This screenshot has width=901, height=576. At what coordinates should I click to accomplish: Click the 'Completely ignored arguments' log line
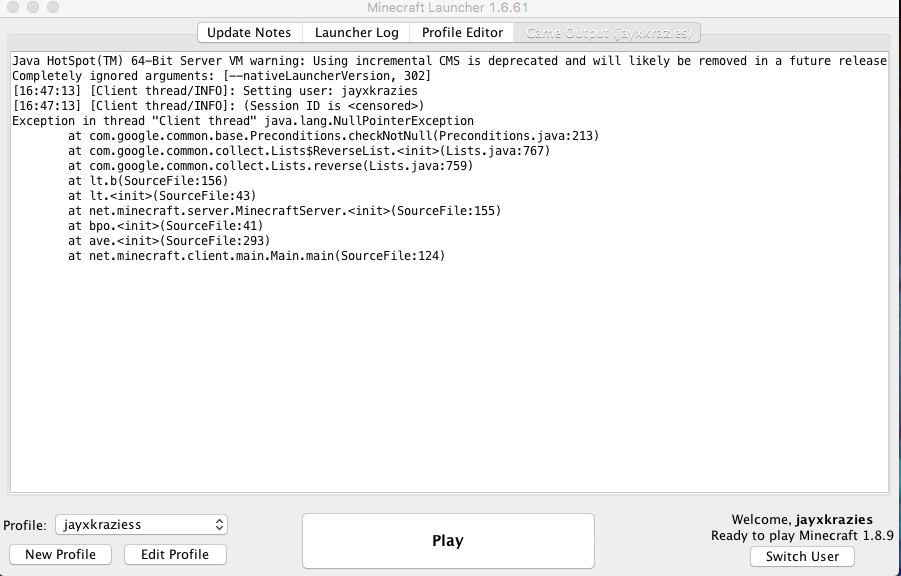point(221,76)
